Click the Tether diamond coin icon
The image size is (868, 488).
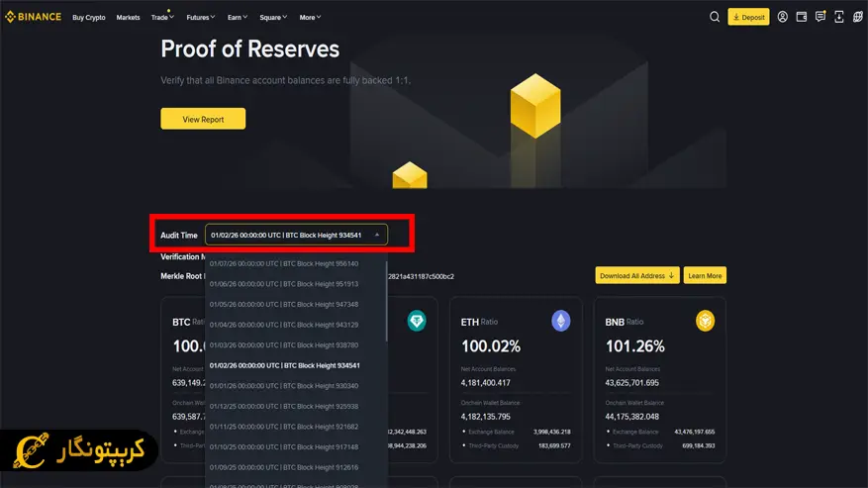pyautogui.click(x=417, y=321)
